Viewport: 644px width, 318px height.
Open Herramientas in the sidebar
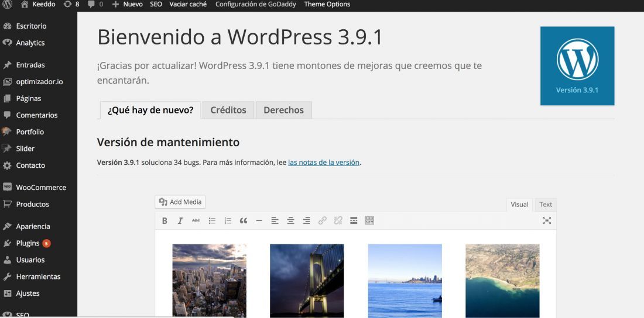[39, 277]
